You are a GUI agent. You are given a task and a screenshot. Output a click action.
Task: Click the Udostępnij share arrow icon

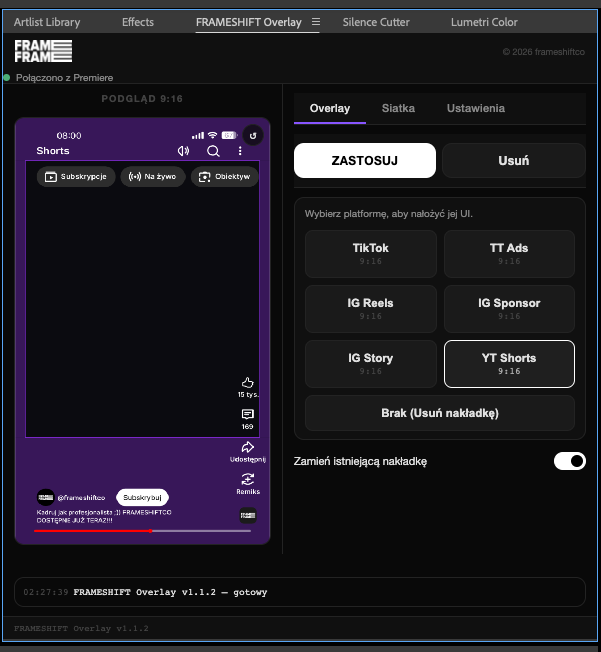pos(247,447)
